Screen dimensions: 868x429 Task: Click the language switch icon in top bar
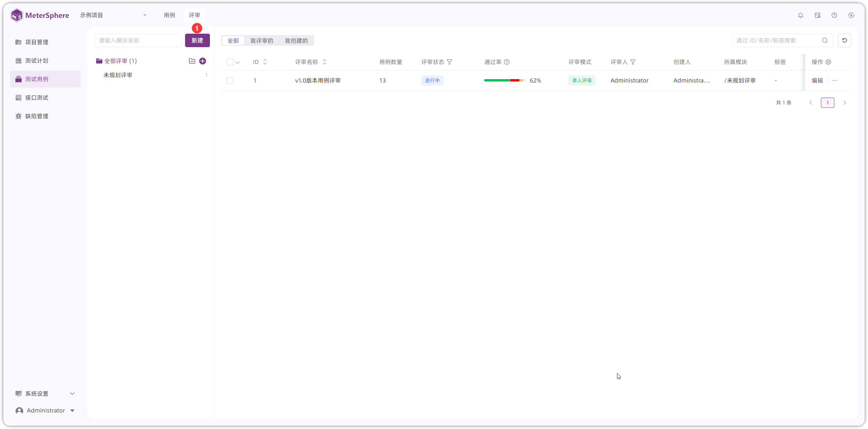(851, 15)
